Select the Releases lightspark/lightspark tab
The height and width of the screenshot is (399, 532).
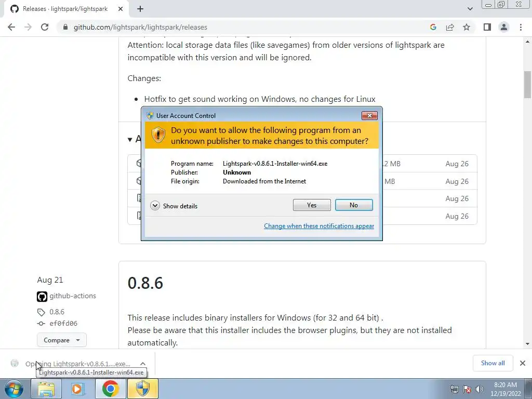point(66,9)
